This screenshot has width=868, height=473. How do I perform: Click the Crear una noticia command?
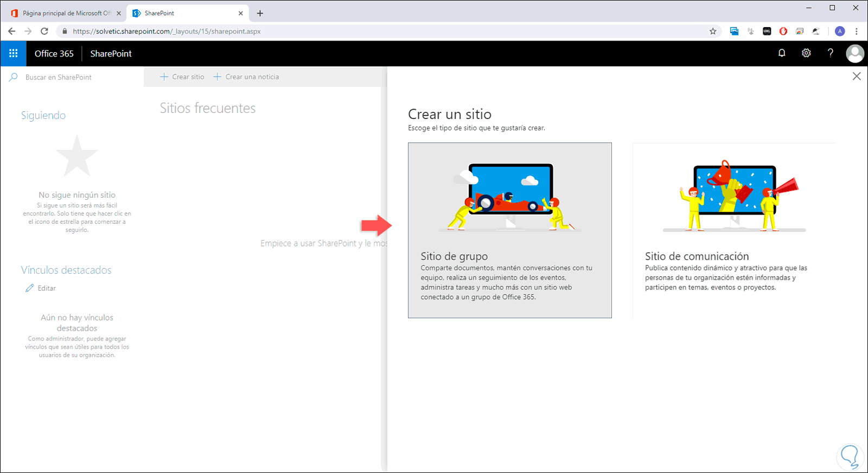246,77
